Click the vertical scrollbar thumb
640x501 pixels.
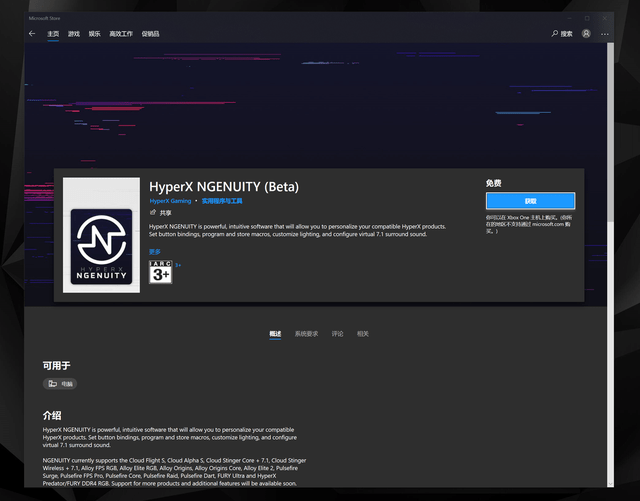tap(610, 133)
